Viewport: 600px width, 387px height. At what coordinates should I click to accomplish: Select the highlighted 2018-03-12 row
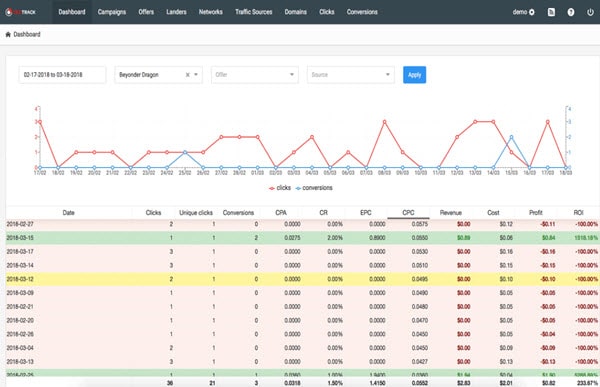(x=302, y=279)
